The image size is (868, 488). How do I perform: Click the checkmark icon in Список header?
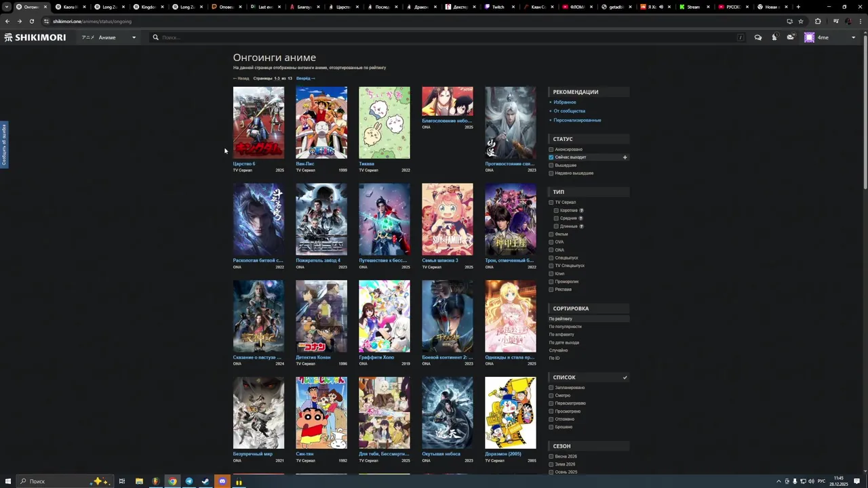tap(625, 378)
